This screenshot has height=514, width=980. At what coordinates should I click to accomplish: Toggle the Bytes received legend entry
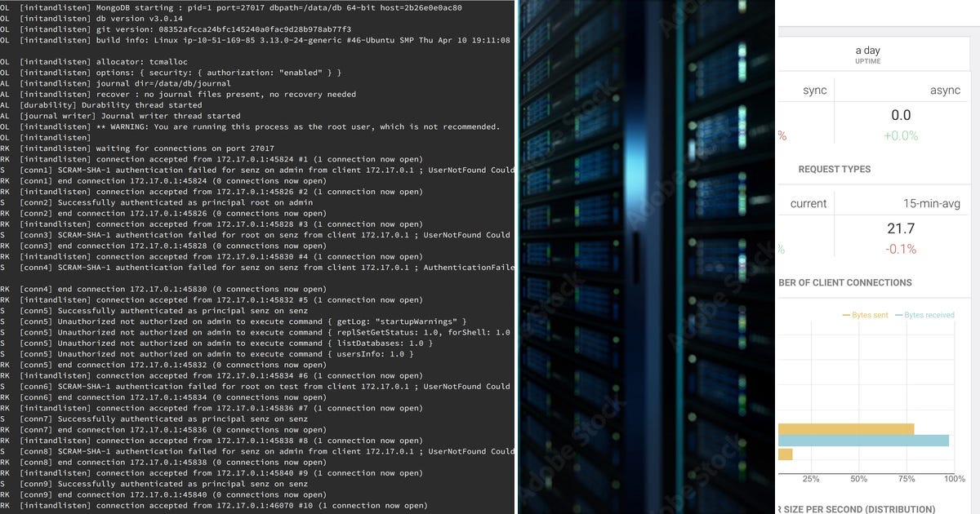pos(927,313)
